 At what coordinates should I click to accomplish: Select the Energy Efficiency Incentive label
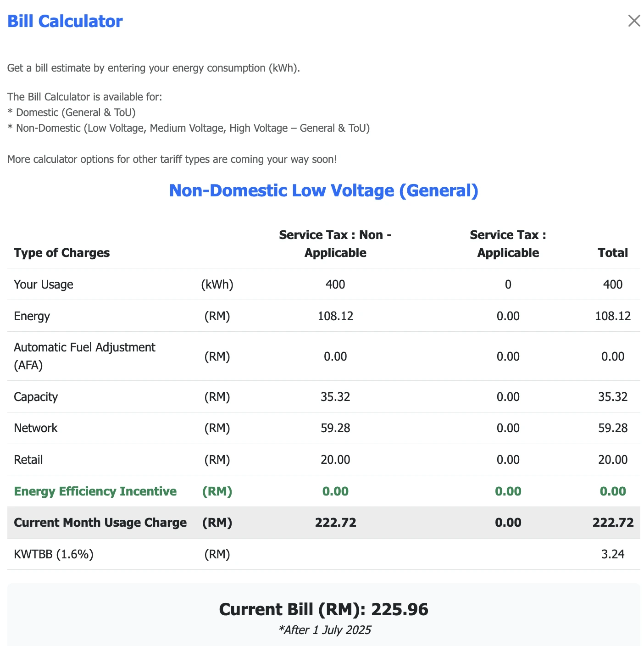click(x=95, y=491)
